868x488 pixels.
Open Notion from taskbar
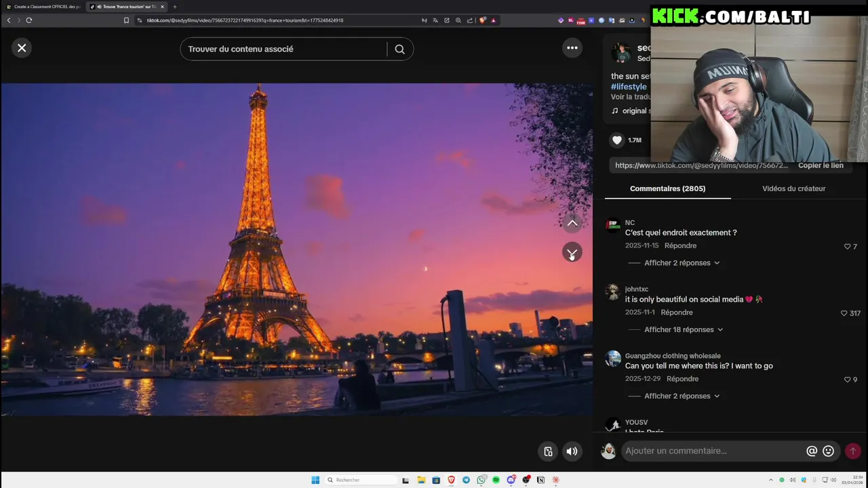(x=540, y=480)
